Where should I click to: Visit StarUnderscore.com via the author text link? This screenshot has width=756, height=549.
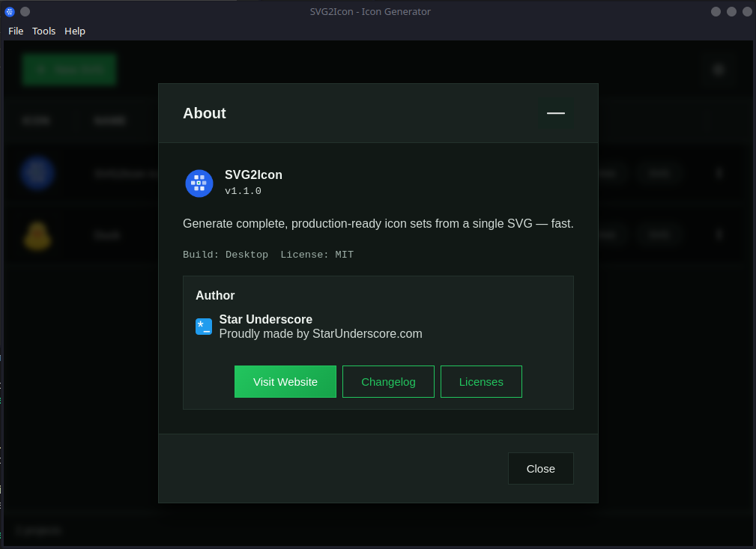pos(367,333)
